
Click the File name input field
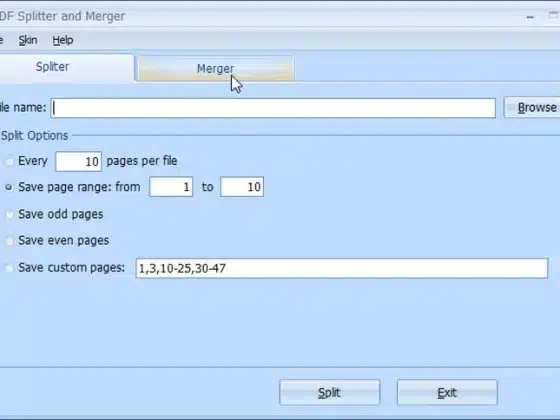tap(273, 108)
